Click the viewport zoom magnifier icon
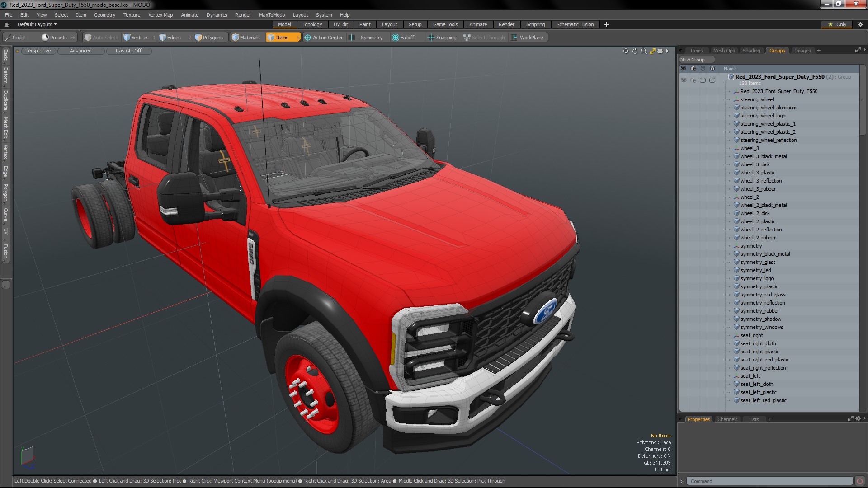 644,51
